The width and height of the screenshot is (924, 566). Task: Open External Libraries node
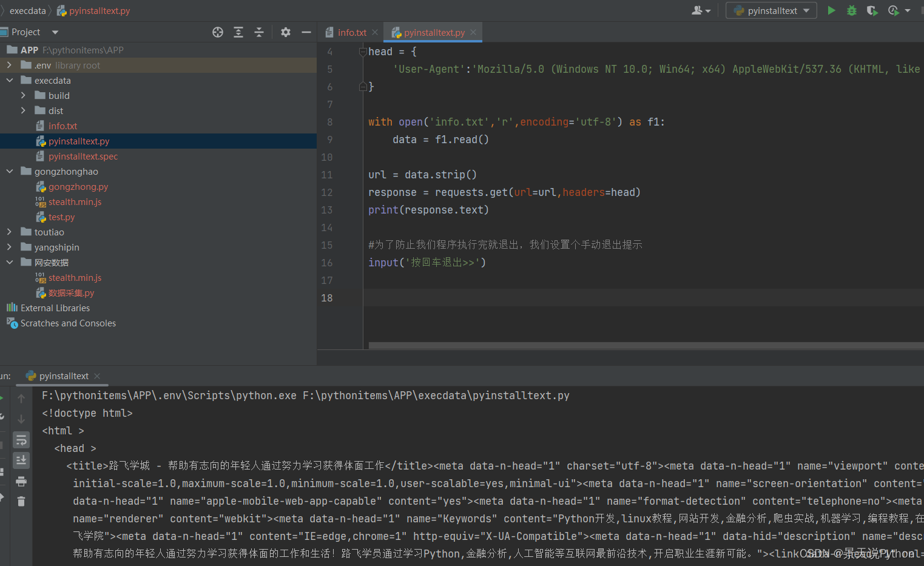(x=55, y=308)
